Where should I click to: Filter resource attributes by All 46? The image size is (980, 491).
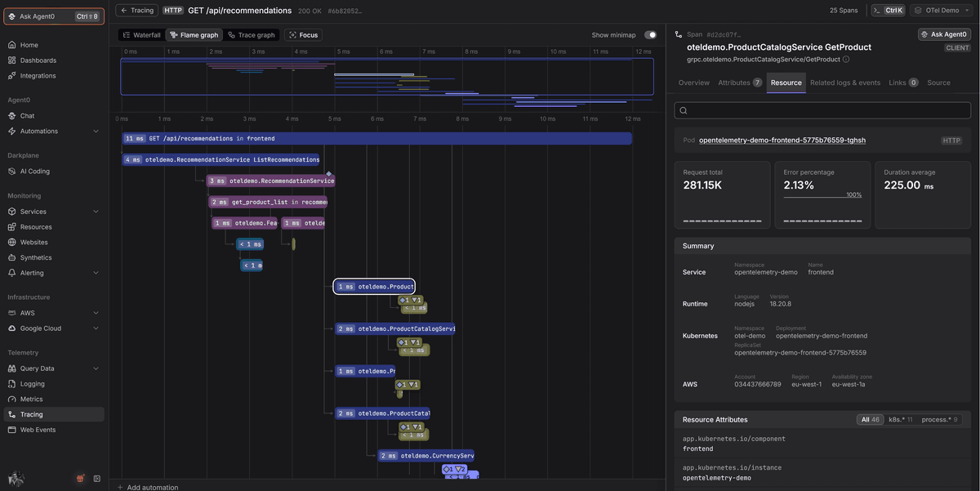869,419
